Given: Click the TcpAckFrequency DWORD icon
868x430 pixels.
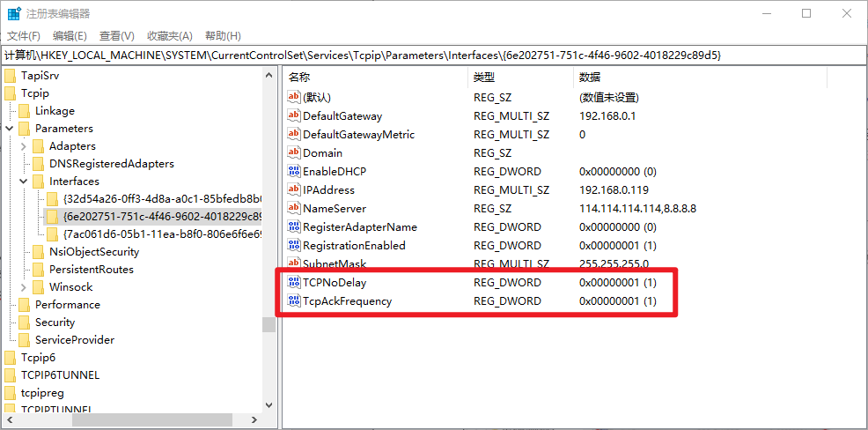Looking at the screenshot, I should 293,300.
